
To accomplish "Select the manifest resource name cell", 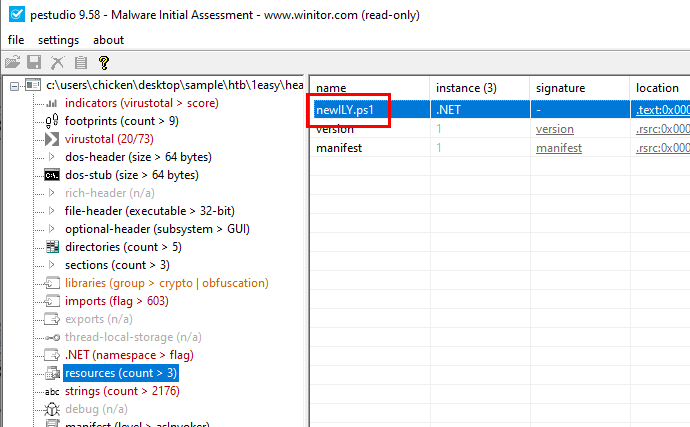I will [339, 148].
